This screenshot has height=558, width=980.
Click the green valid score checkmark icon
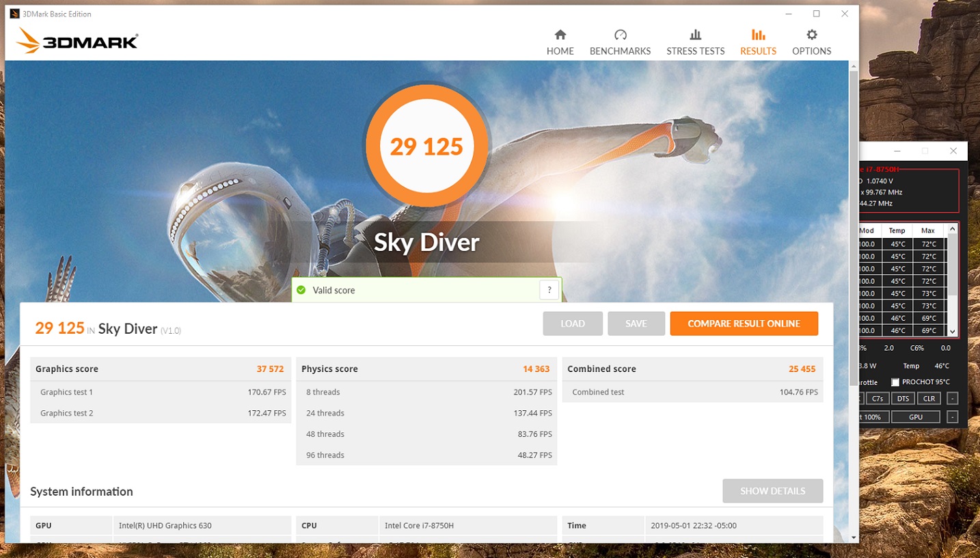301,290
